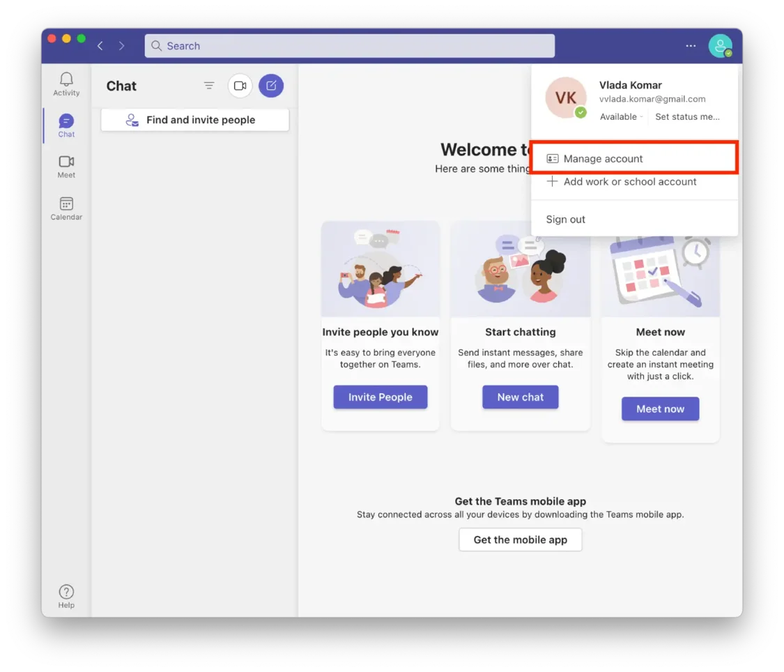The image size is (784, 672).
Task: Choose Sign out from profile menu
Action: click(x=565, y=220)
